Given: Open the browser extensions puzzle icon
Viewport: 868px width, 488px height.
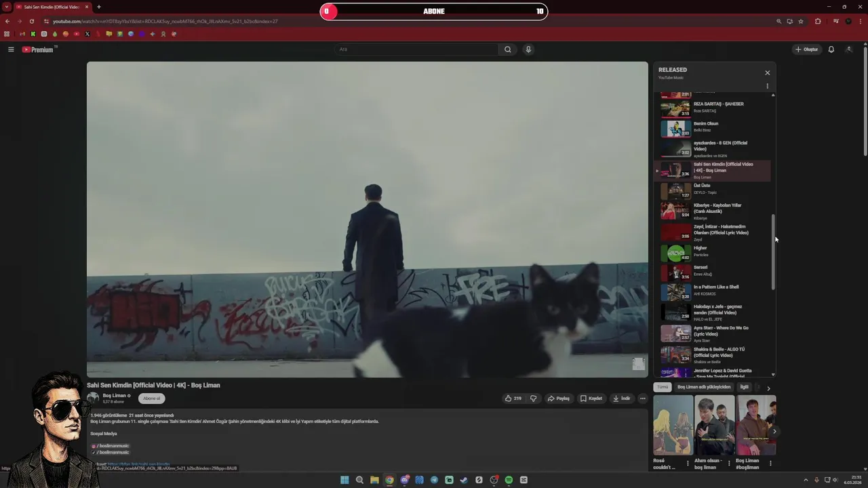Looking at the screenshot, I should pos(818,21).
